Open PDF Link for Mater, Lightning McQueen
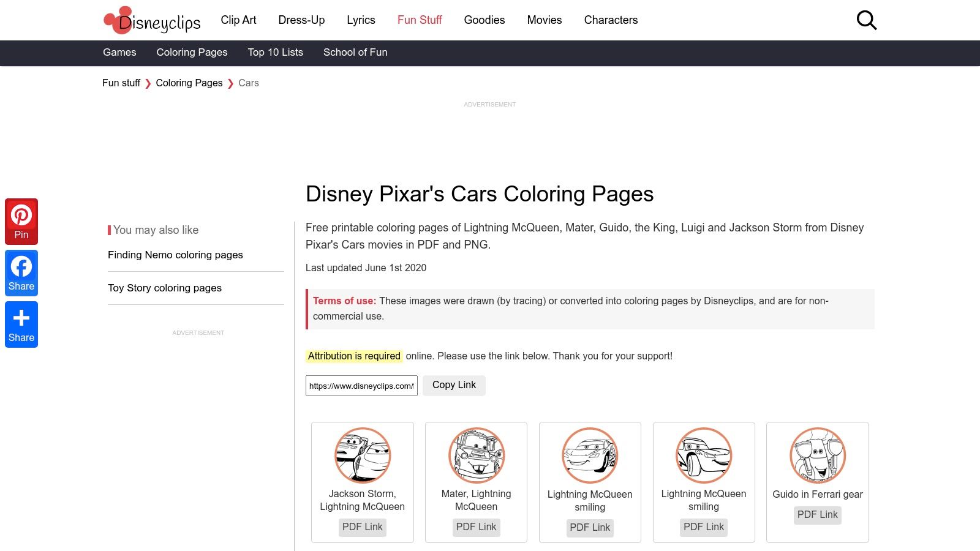 click(476, 527)
